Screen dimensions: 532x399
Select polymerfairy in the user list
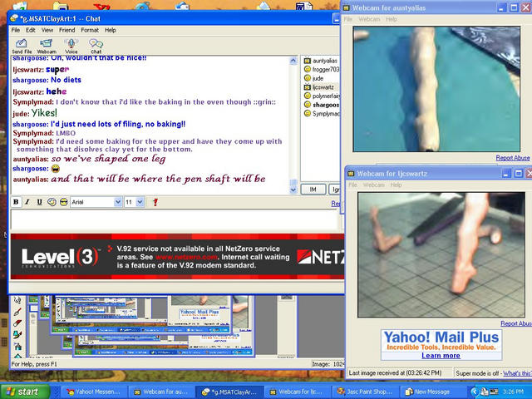[322, 96]
